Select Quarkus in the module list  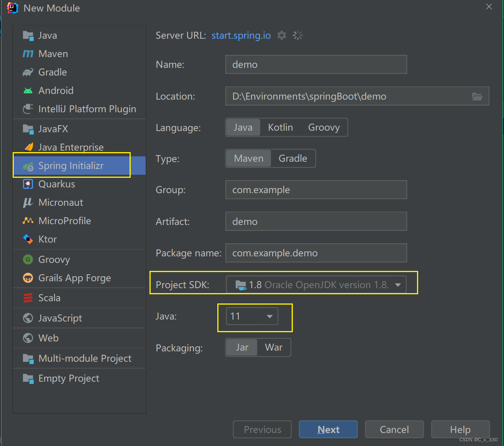(79, 184)
